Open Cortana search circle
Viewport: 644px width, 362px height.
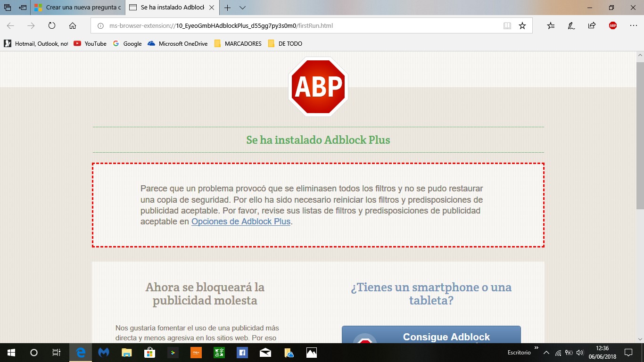pos(34,353)
